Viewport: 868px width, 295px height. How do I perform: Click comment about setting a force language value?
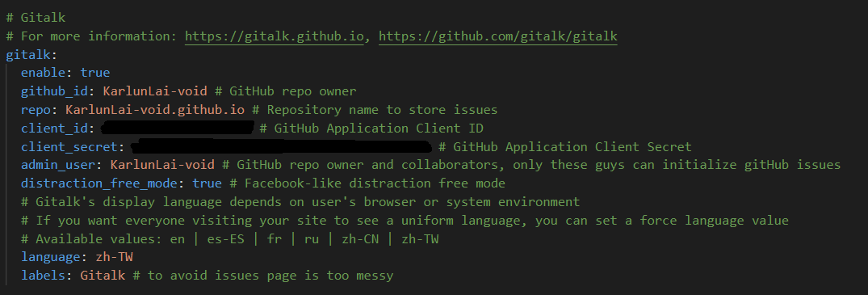405,220
